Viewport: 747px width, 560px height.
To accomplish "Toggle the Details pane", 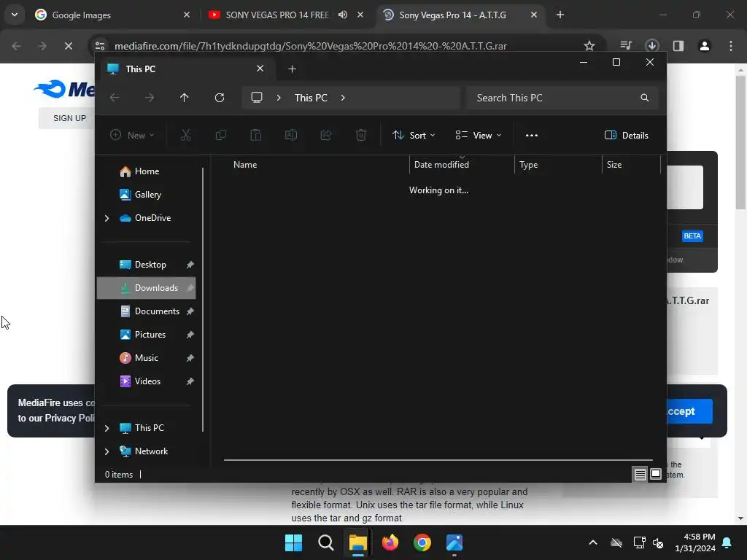I will pyautogui.click(x=626, y=135).
